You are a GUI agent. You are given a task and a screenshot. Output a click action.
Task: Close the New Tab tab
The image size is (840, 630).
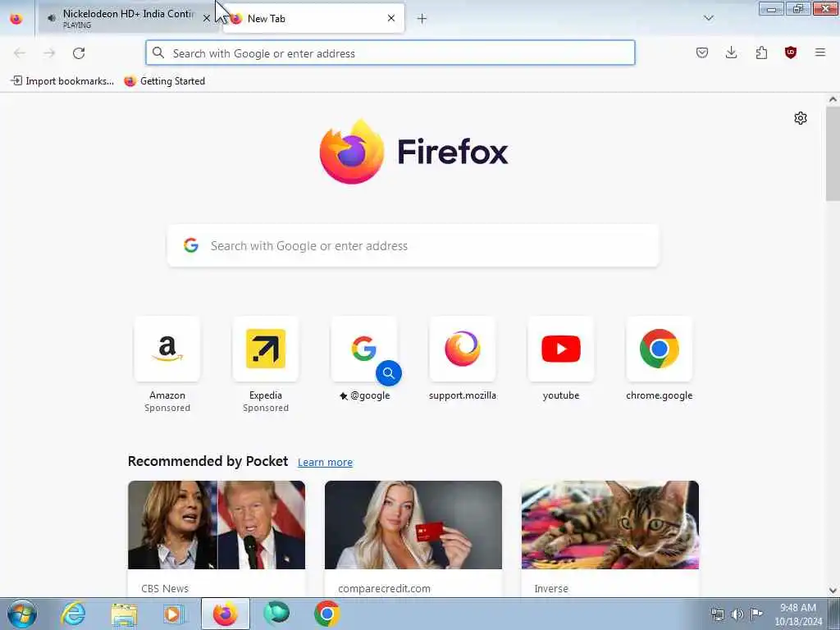tap(391, 18)
